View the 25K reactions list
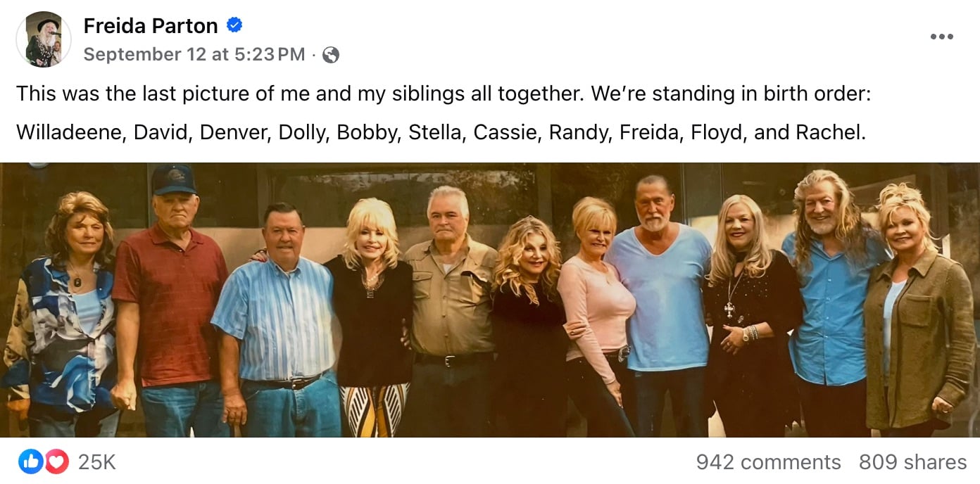The height and width of the screenshot is (484, 980). pos(96,462)
